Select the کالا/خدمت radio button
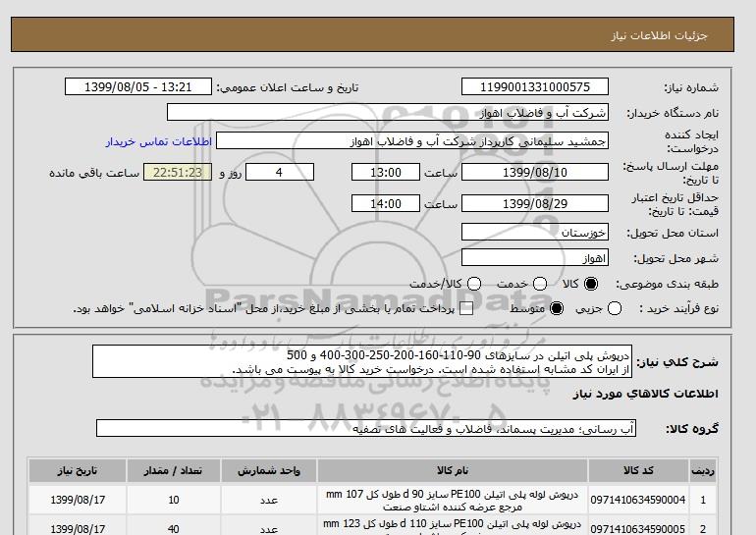 click(474, 284)
